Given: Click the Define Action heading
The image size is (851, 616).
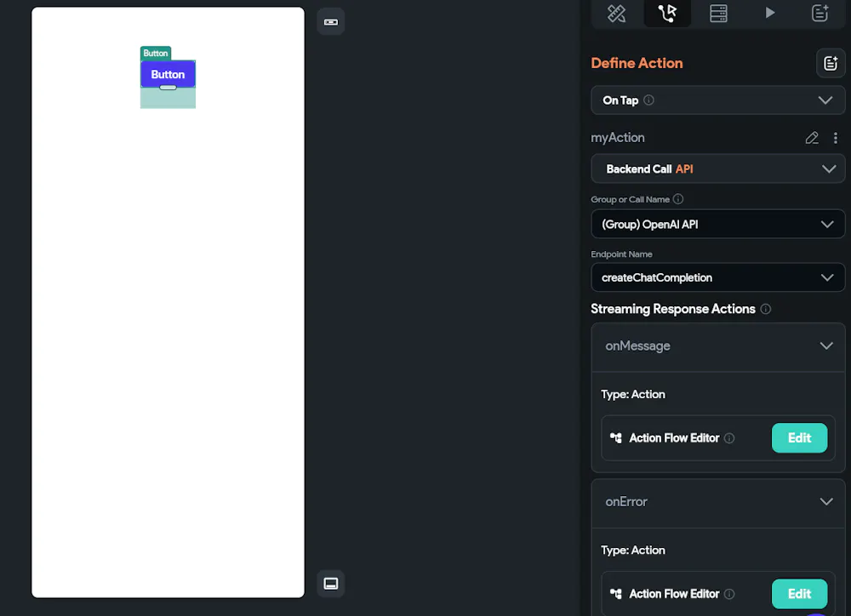Looking at the screenshot, I should [637, 63].
